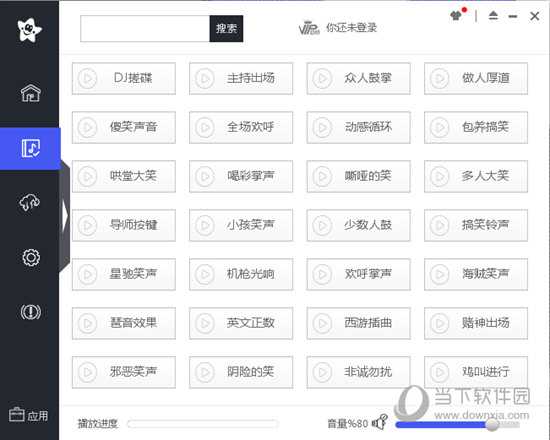The image size is (550, 440).
Task: Play the 众人鼓掌 applause effect
Action: (x=358, y=78)
